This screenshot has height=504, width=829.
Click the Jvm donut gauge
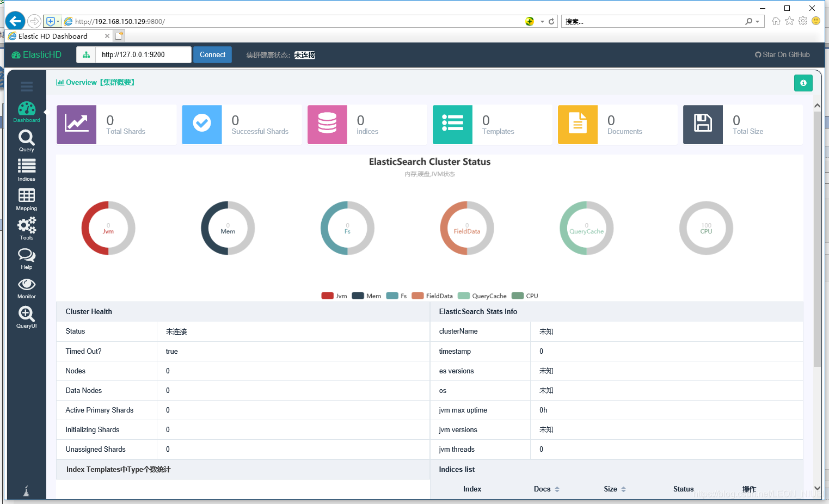coord(108,228)
